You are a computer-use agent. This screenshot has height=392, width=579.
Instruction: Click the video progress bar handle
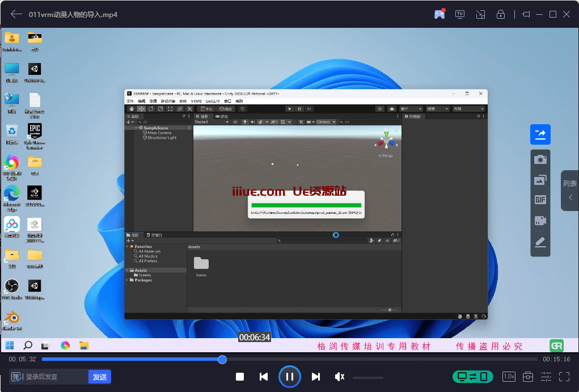(x=222, y=359)
